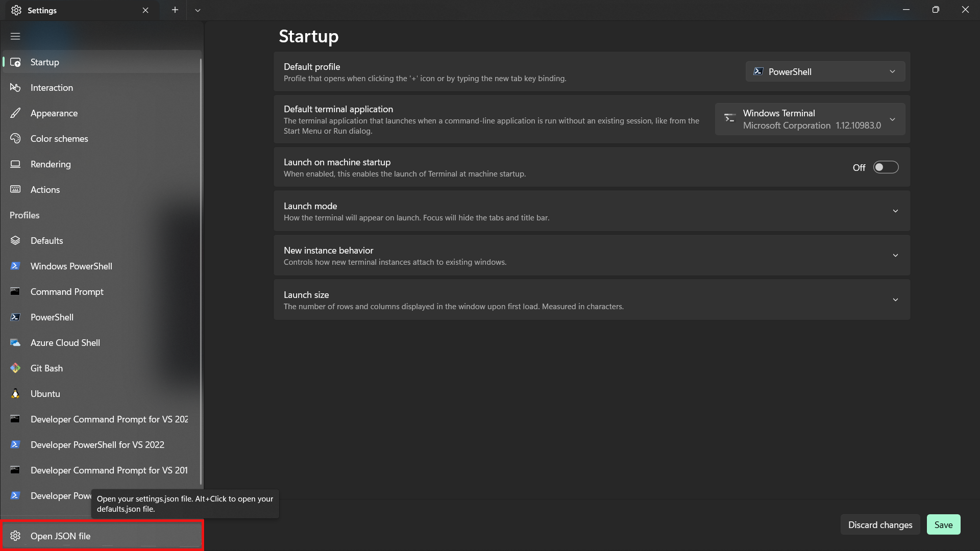Open the Default profile PowerShell dropdown
The image size is (980, 551).
(x=825, y=72)
